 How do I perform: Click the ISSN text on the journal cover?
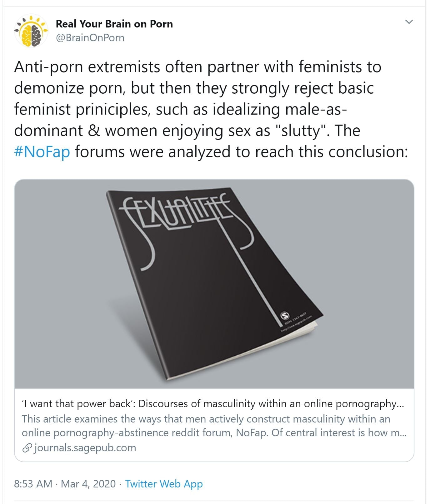pos(295,319)
